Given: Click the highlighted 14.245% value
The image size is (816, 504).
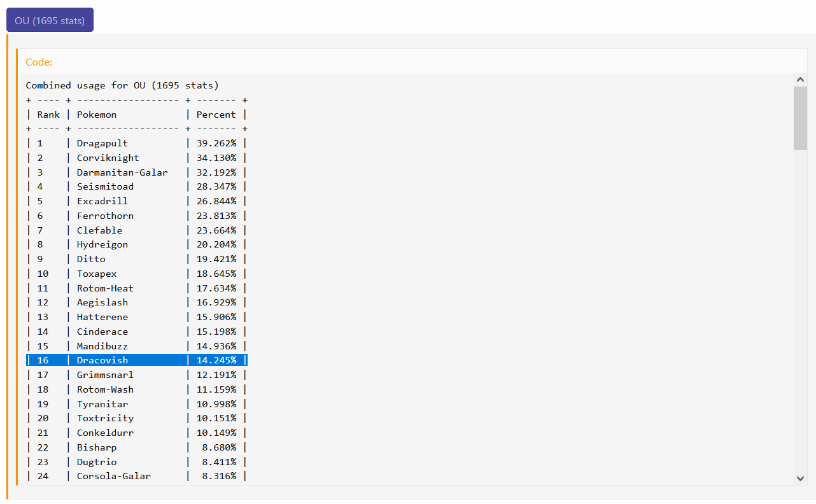Looking at the screenshot, I should [x=216, y=360].
